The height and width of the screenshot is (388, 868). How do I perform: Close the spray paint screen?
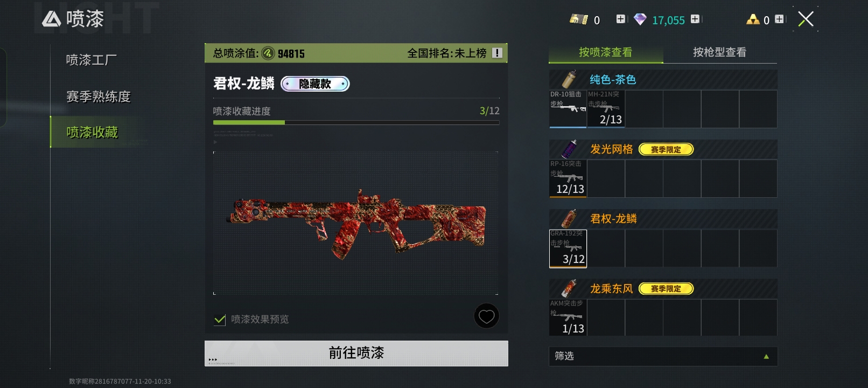(806, 19)
